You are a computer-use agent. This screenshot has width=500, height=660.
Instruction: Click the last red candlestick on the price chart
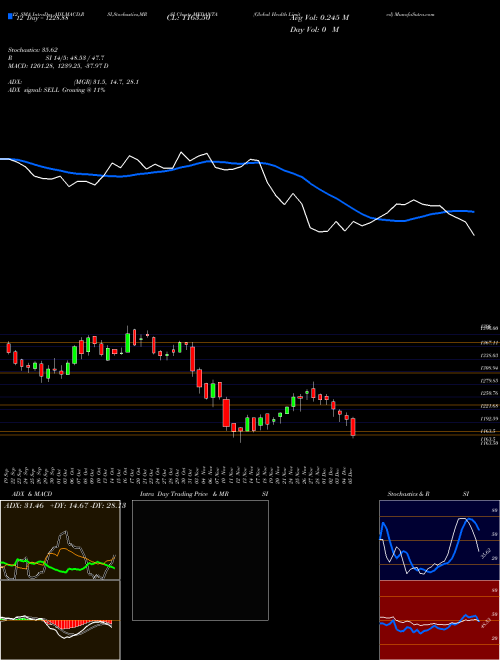353,427
